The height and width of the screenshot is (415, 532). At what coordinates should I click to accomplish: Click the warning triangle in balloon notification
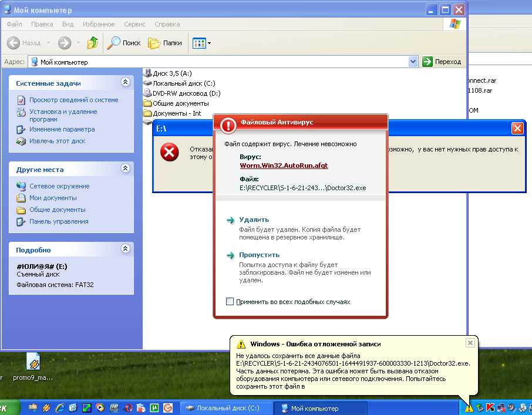[241, 344]
